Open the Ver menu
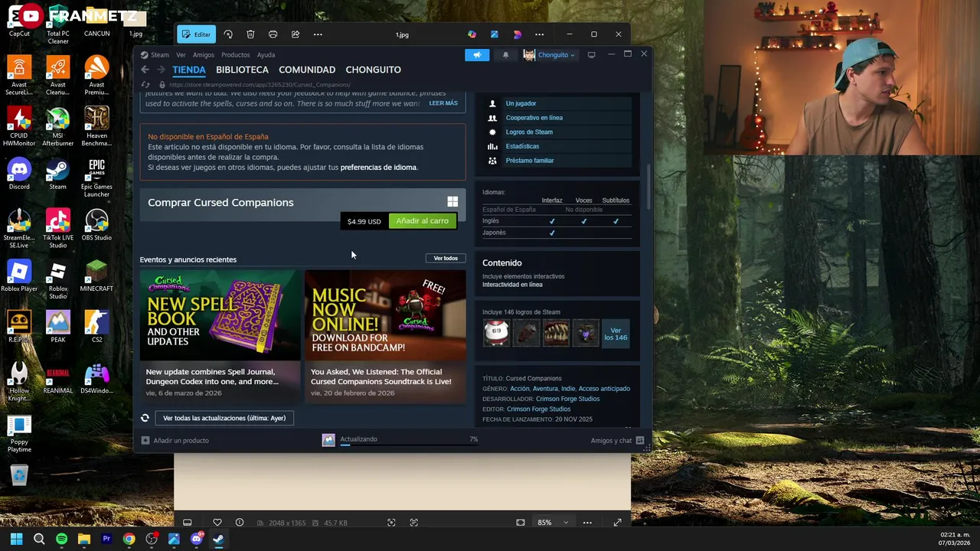 click(181, 55)
